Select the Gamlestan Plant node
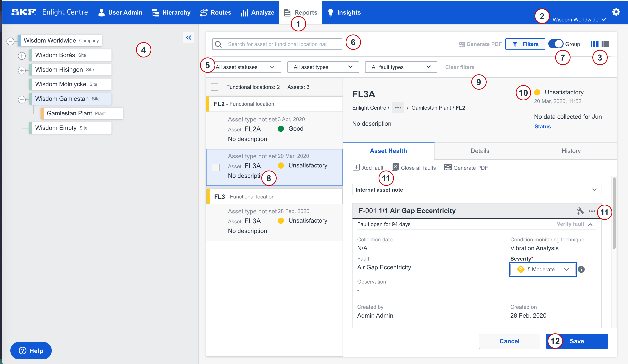This screenshot has width=628, height=364. [82, 113]
